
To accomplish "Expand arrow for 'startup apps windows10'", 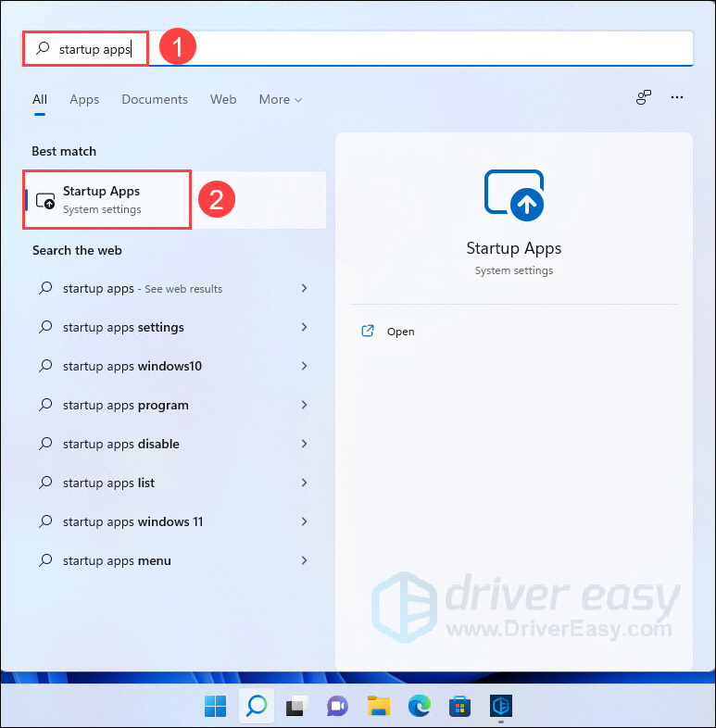I will coord(304,367).
